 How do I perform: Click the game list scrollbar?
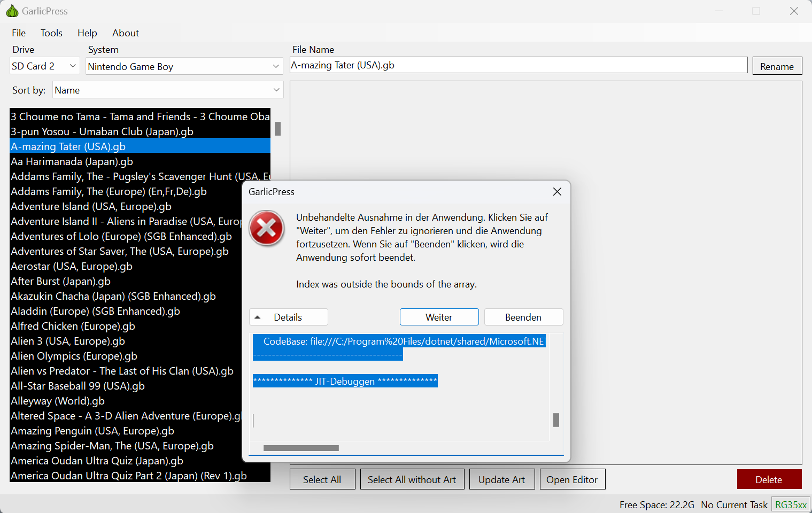[x=277, y=128]
